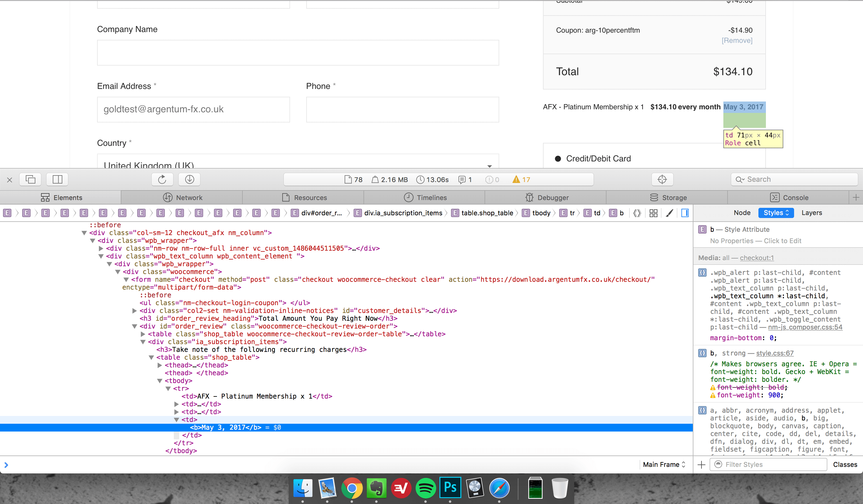Open the Styles dropdown selector
863x504 pixels.
coord(776,213)
